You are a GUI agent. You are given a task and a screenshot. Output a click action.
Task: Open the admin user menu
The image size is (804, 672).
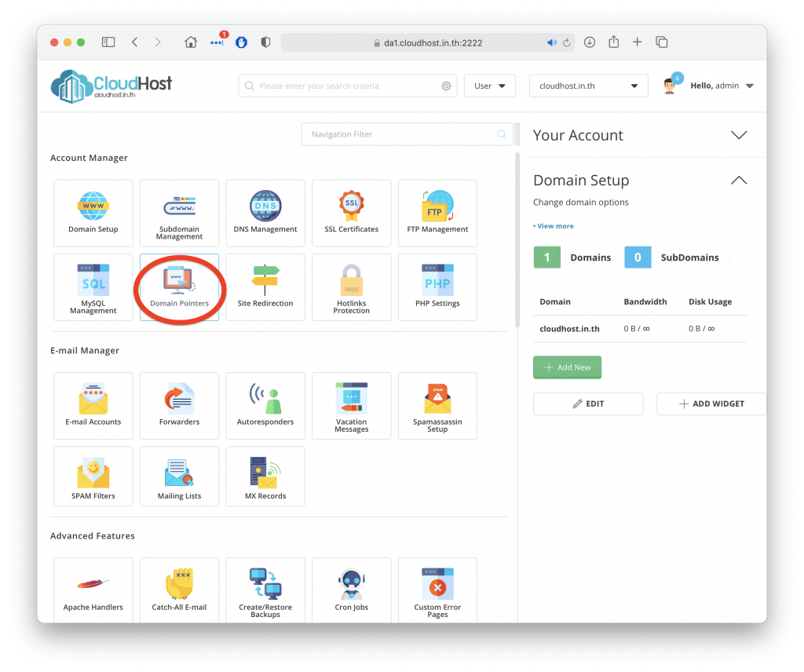(x=721, y=86)
